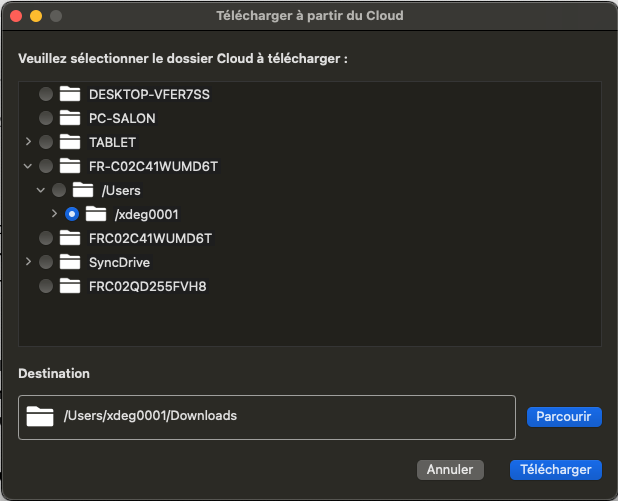The width and height of the screenshot is (618, 501).
Task: Click the FR-C02C41WUMD6T folder icon
Action: tap(69, 166)
